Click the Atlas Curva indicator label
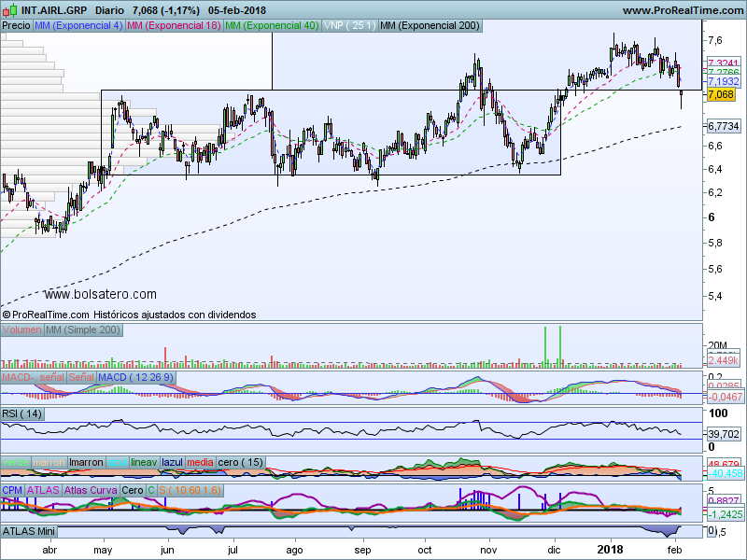Image resolution: width=747 pixels, height=560 pixels. [x=92, y=489]
